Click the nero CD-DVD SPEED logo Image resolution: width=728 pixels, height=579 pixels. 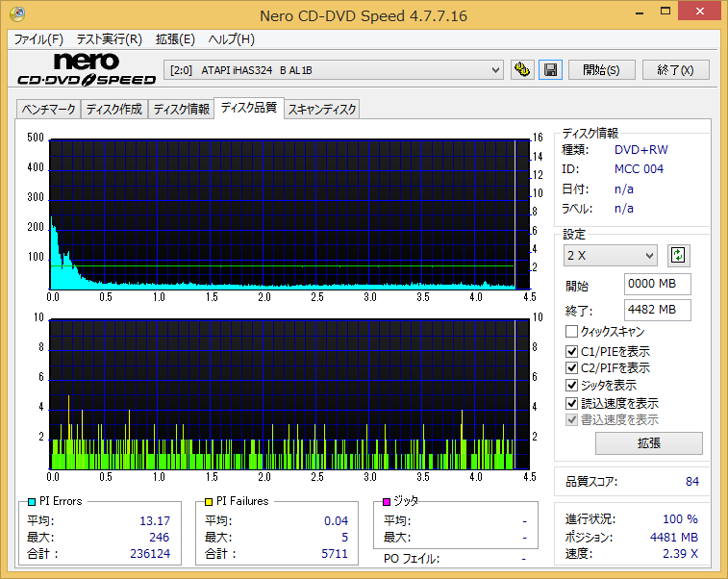[87, 69]
